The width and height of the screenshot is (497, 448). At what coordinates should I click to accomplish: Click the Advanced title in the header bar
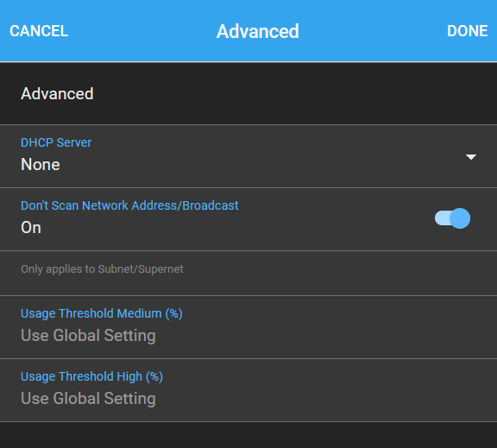click(x=258, y=31)
